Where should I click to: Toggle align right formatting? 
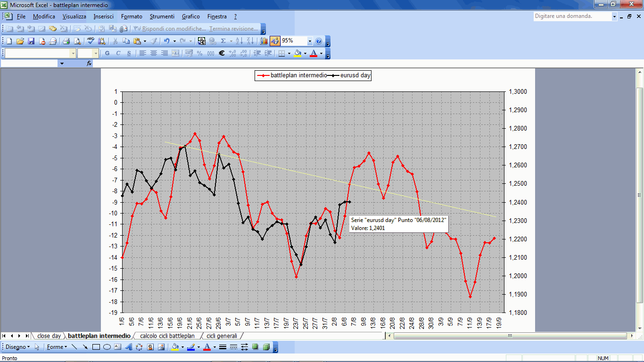click(x=165, y=53)
